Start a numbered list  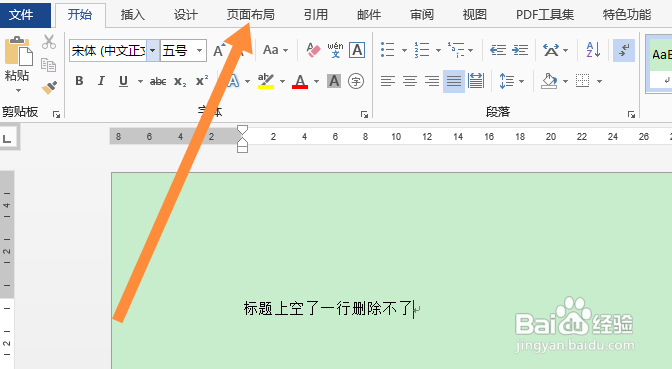(x=422, y=50)
